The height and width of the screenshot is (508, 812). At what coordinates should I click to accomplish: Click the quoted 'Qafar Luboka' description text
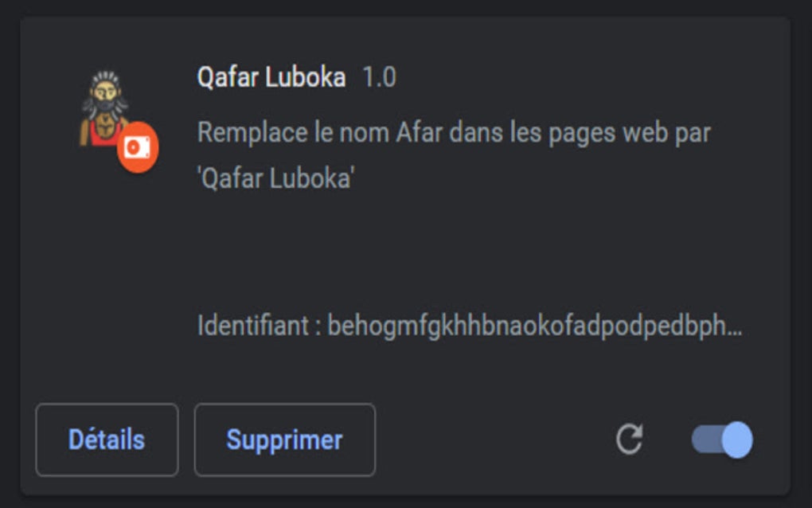275,178
